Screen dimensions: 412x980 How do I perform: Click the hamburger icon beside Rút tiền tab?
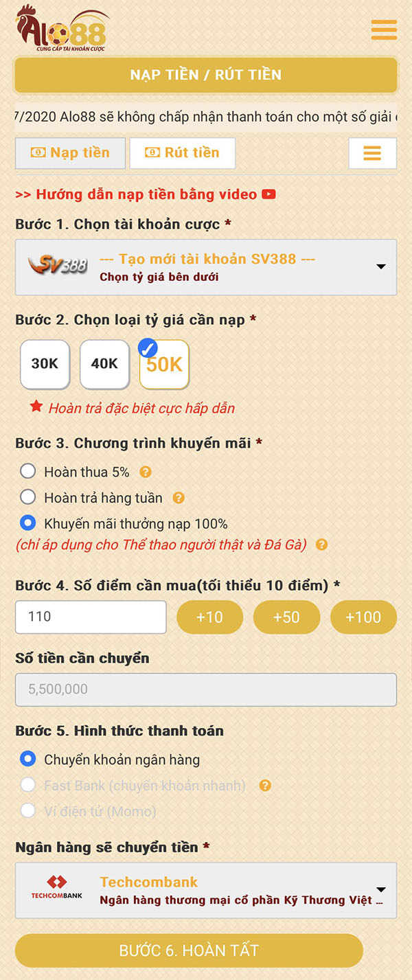coord(373,152)
